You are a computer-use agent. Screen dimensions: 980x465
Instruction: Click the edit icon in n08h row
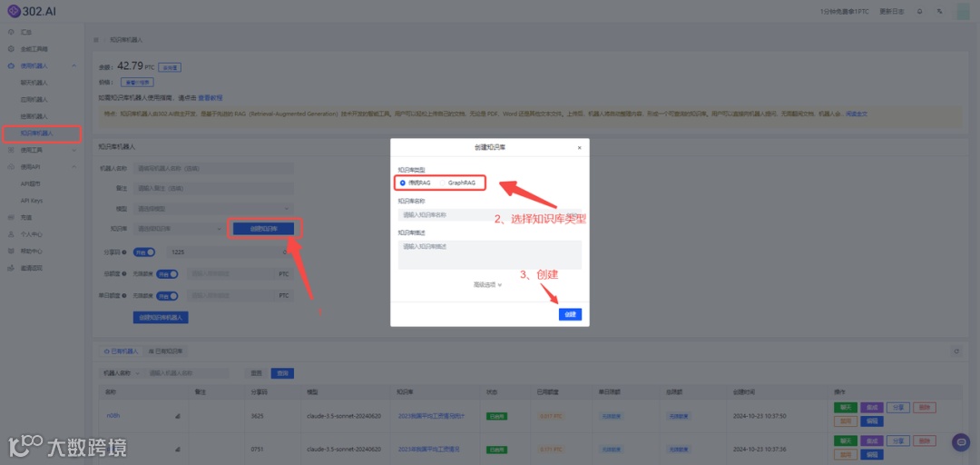[178, 416]
